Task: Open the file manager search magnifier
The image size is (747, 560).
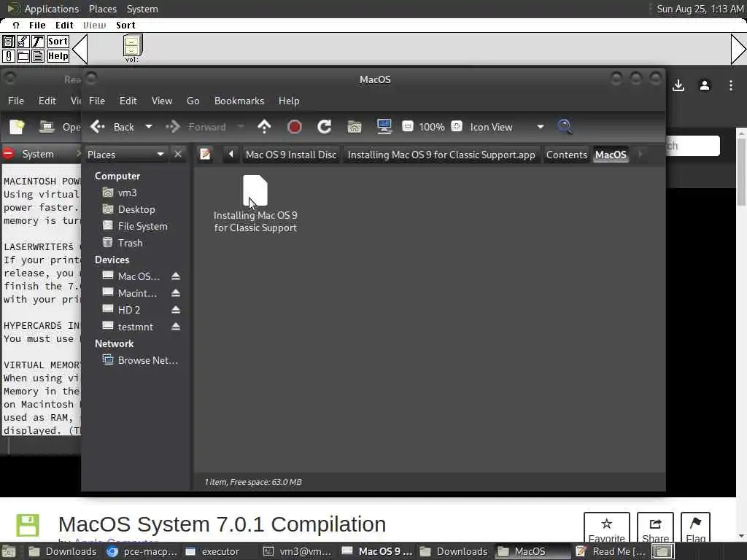Action: coord(565,127)
